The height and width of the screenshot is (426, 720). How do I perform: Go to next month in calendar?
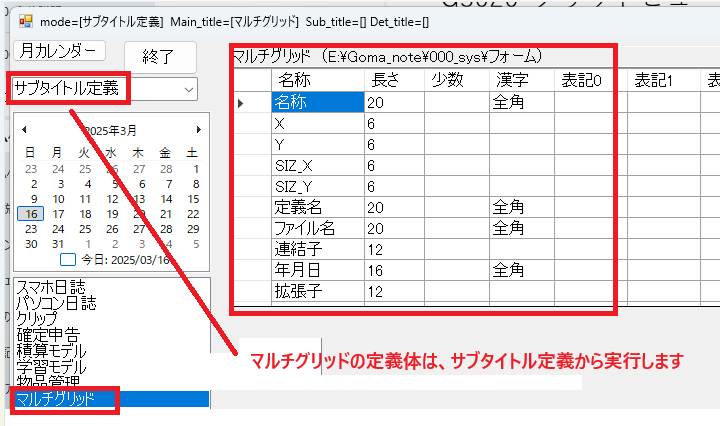point(198,130)
